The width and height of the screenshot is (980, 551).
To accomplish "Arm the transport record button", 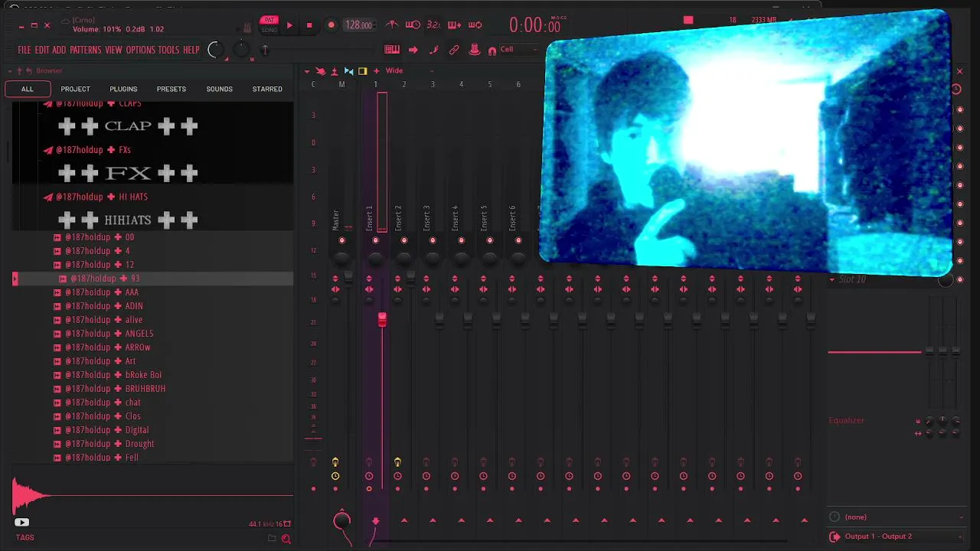I will click(x=331, y=25).
